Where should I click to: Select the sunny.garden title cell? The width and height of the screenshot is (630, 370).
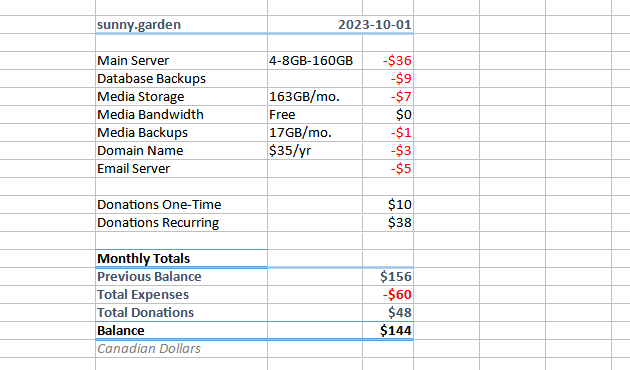(182, 25)
